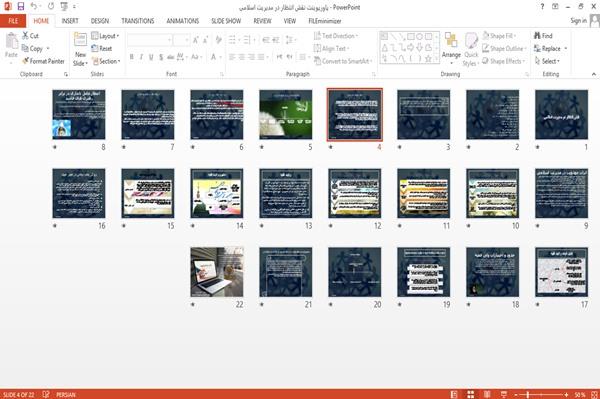Open Quick Styles gallery
The image size is (600, 399).
pyautogui.click(x=471, y=50)
